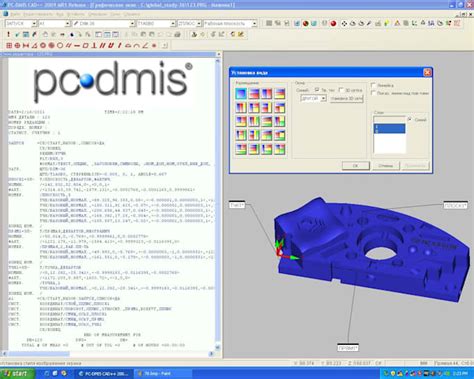This screenshot has height=379, width=474.
Task: Click the yellow warning triangle icon
Action: click(x=397, y=23)
